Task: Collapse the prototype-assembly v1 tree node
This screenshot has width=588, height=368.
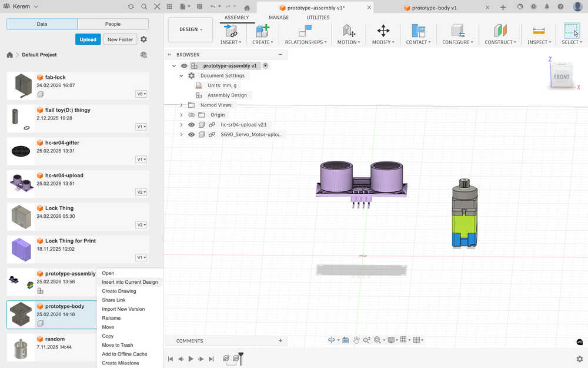Action: click(x=174, y=66)
